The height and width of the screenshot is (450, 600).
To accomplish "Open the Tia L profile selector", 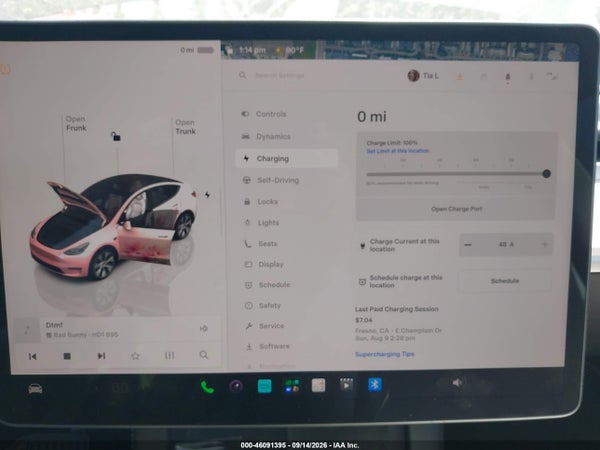I will coord(423,76).
